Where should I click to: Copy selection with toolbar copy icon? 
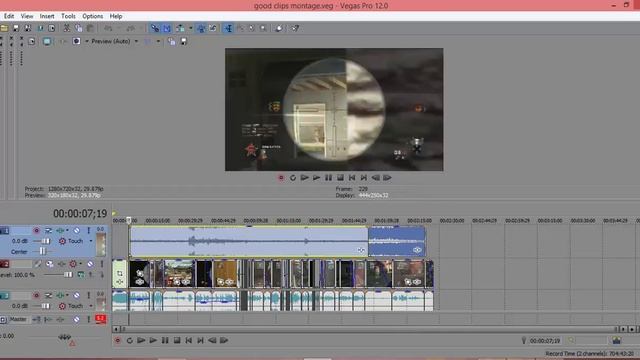click(x=78, y=28)
